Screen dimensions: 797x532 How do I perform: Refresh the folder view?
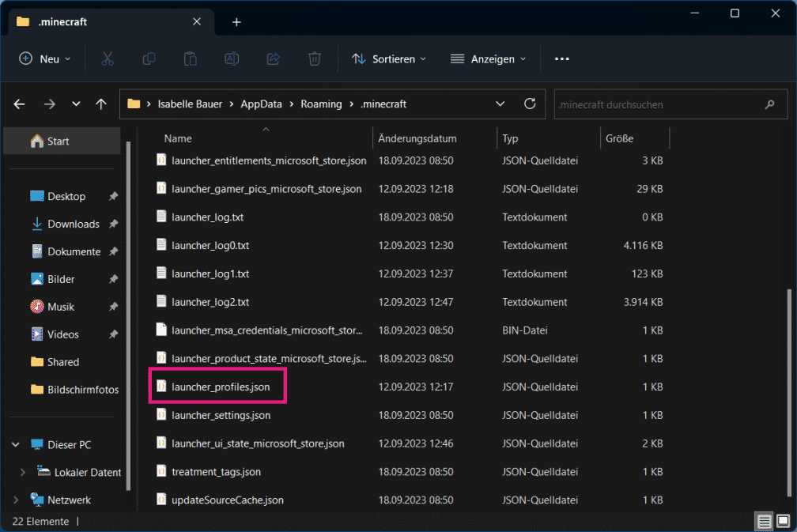530,104
